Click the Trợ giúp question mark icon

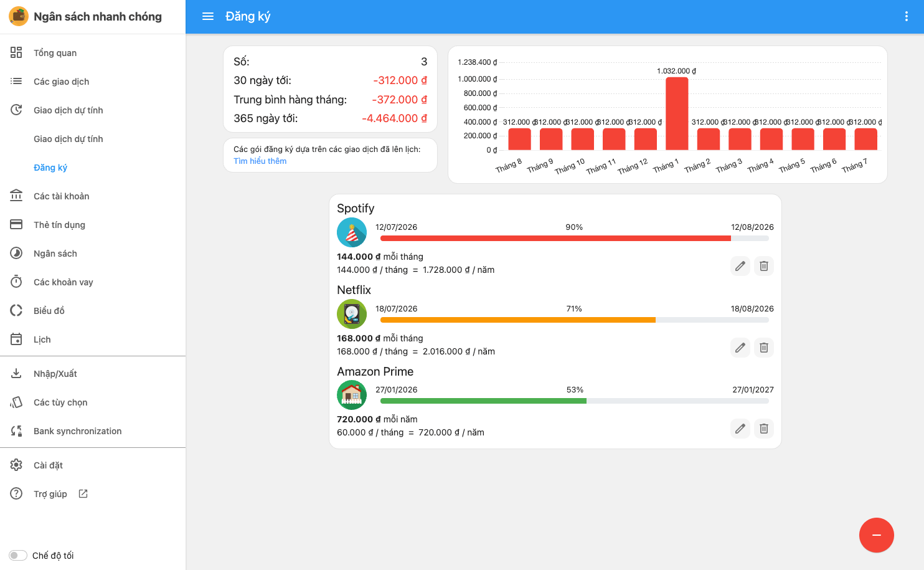(x=16, y=493)
